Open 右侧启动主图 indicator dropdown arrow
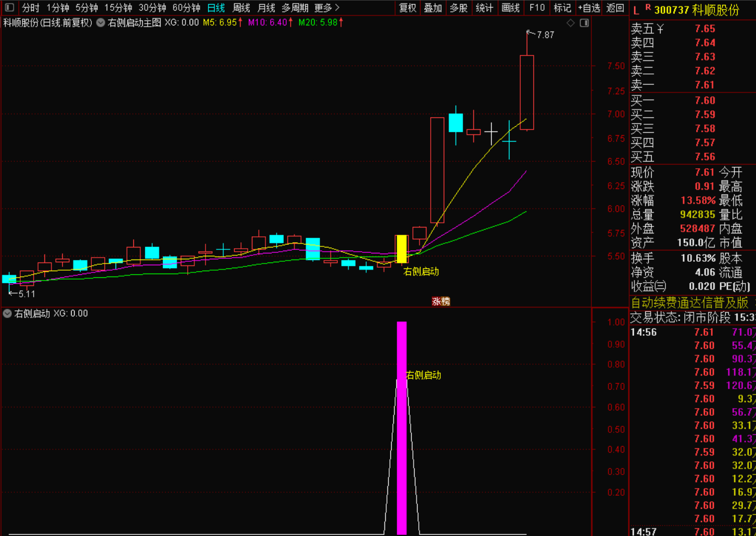 [x=101, y=23]
